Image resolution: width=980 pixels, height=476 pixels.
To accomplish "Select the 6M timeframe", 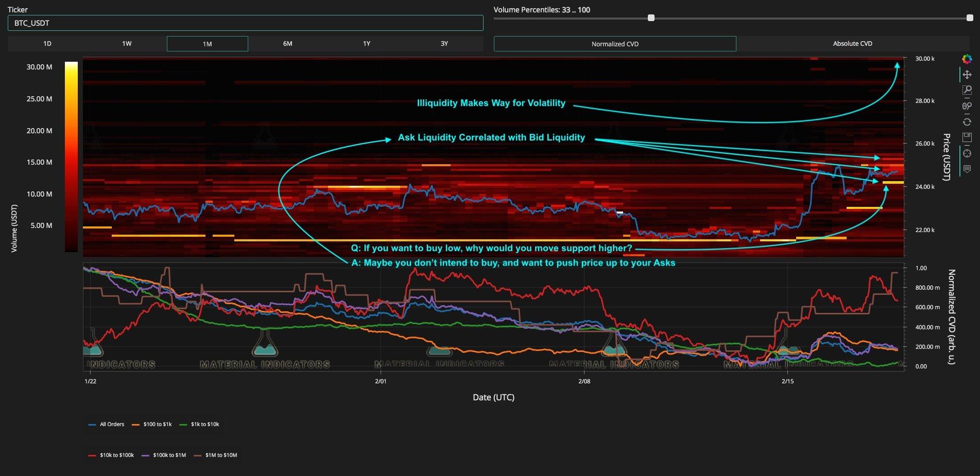I will [x=287, y=44].
